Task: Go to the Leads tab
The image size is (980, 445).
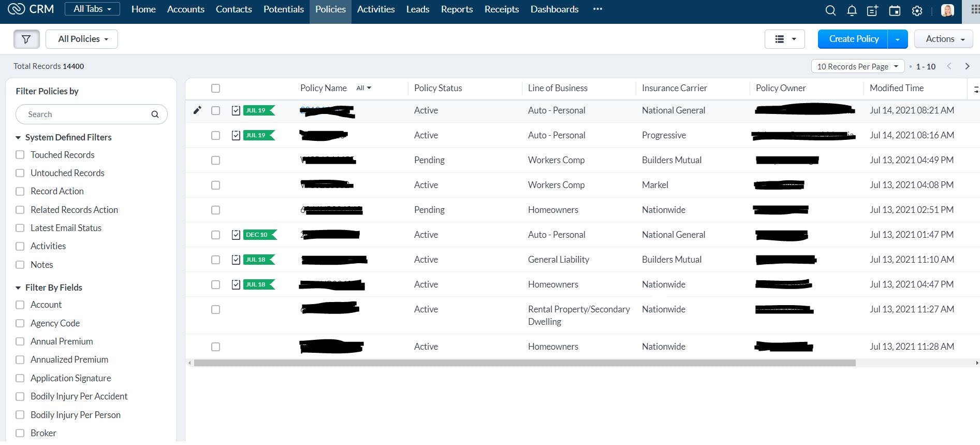Action: pyautogui.click(x=418, y=9)
